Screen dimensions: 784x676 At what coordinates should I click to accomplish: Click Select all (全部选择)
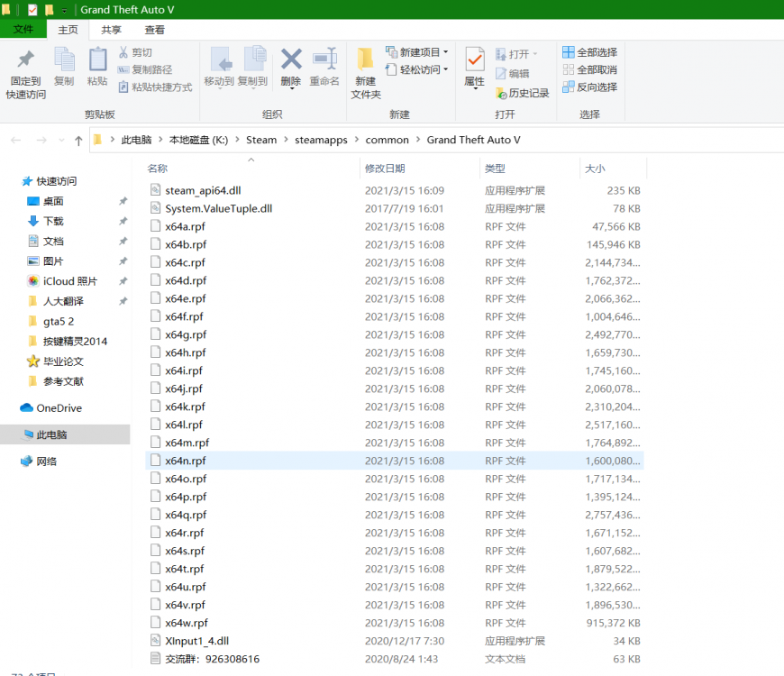click(x=590, y=51)
